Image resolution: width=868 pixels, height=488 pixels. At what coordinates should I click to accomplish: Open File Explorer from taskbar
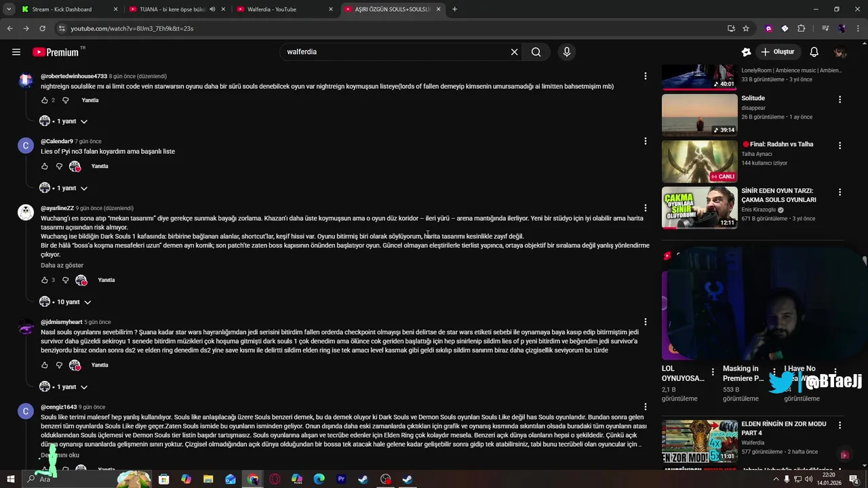coord(208,479)
